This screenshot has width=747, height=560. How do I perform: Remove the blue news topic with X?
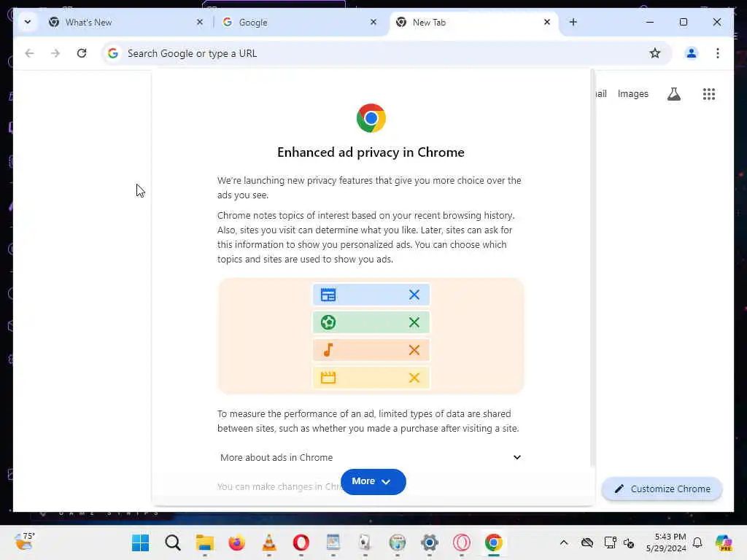click(414, 295)
